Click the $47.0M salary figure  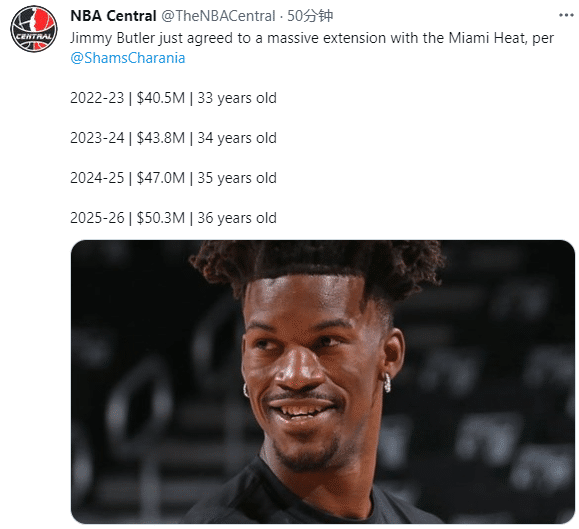coord(161,178)
